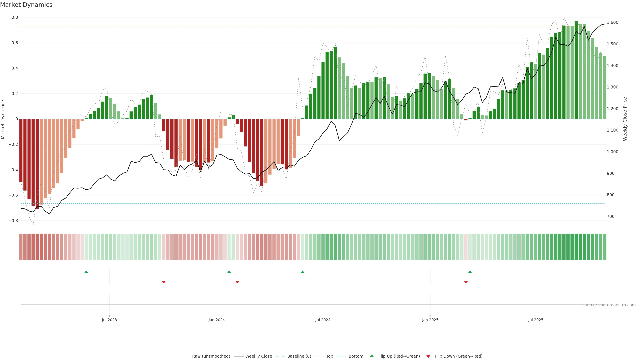Click the red flip-down triangle after Jan 2025
Screen dimensions: 644x362
click(466, 282)
